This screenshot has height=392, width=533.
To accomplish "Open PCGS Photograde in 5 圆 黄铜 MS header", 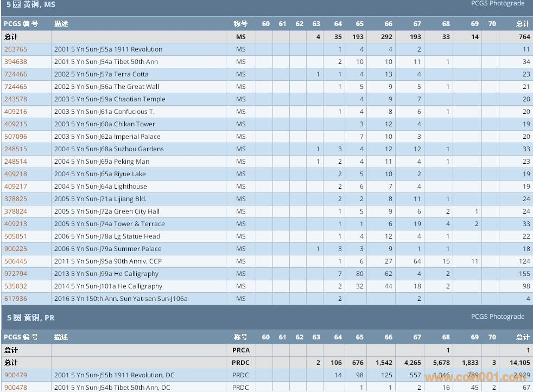I will click(x=497, y=4).
